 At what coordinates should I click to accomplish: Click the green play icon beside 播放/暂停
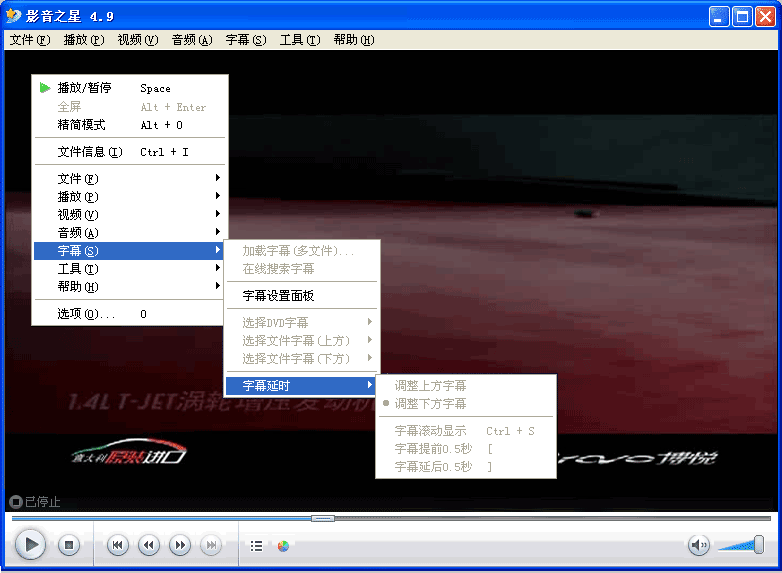(x=45, y=88)
